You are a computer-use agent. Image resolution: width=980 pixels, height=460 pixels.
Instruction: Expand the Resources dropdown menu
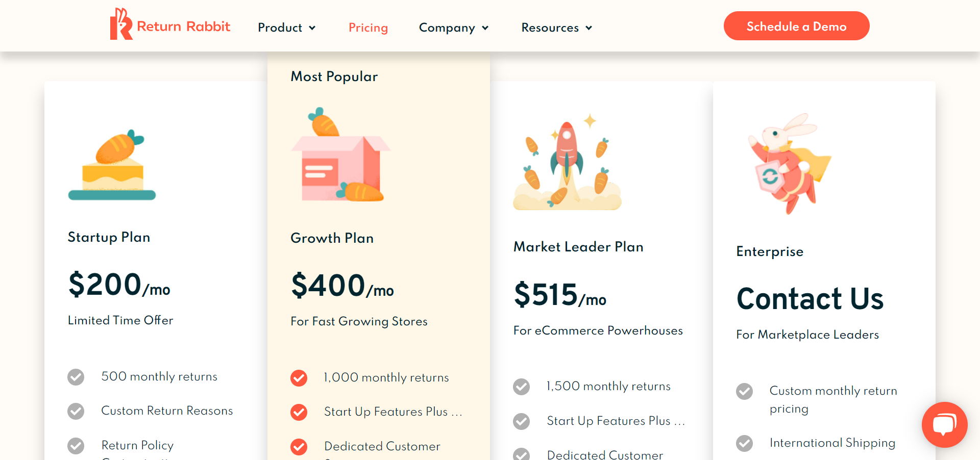(x=556, y=28)
